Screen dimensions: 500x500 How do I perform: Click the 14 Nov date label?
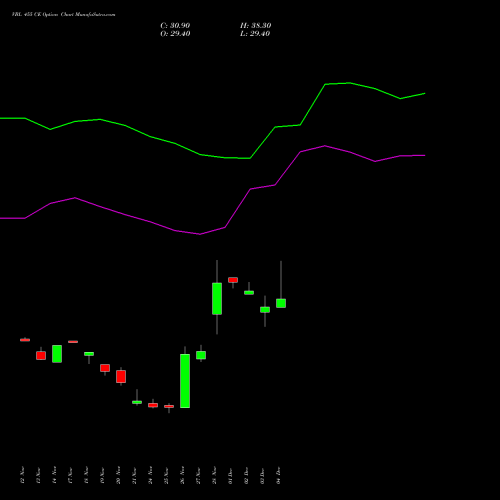click(54, 475)
